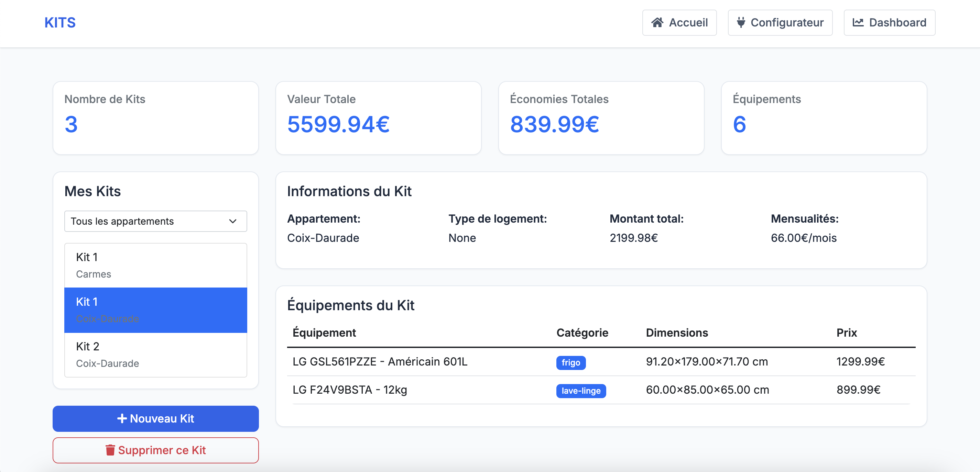Click the LG F24V9BSTA washing machine row
Viewport: 980px width, 472px height.
coord(350,390)
